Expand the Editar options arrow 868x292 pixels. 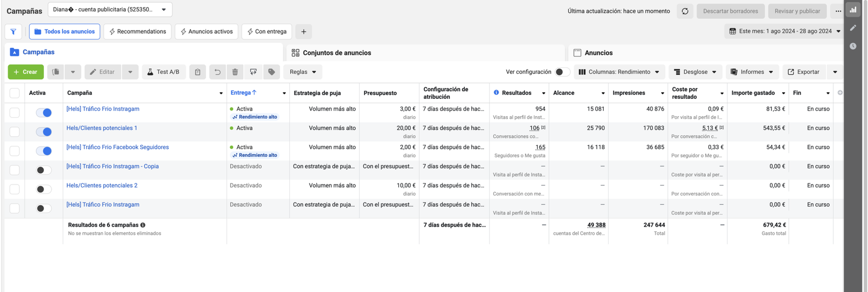click(130, 72)
